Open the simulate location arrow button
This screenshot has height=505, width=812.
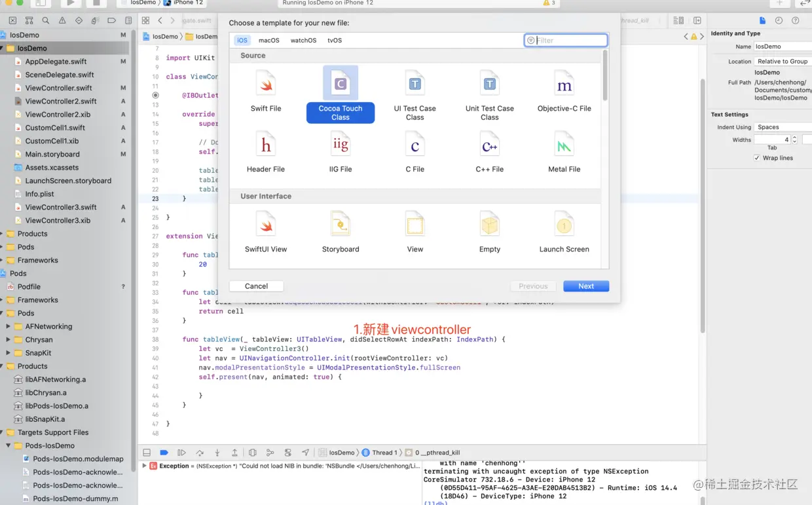[x=306, y=453]
